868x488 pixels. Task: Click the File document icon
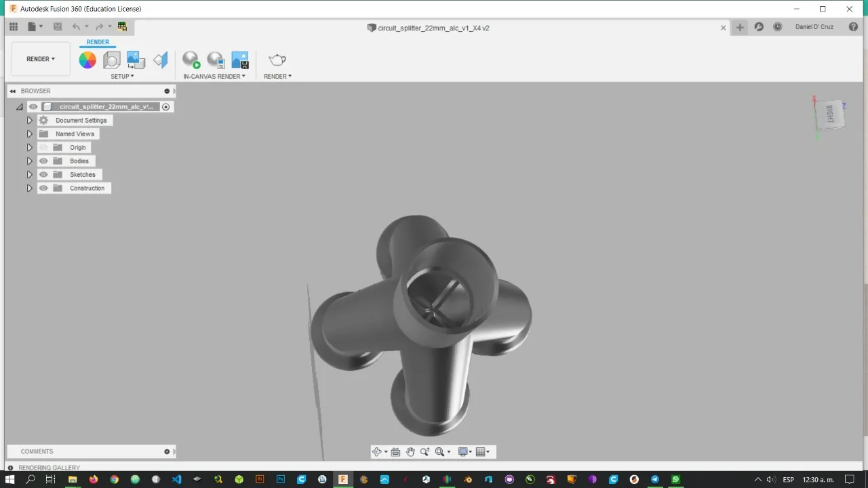tap(32, 27)
